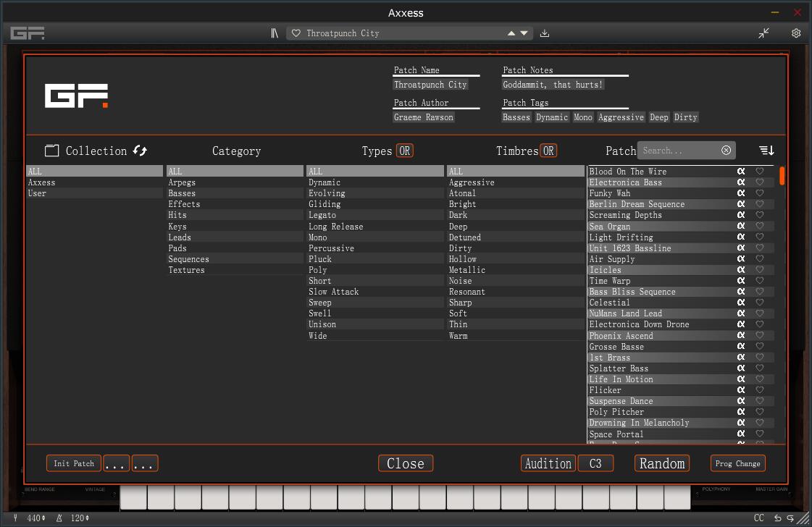The image size is (812, 527).
Task: Filter by Slow Attack type
Action: 375,292
